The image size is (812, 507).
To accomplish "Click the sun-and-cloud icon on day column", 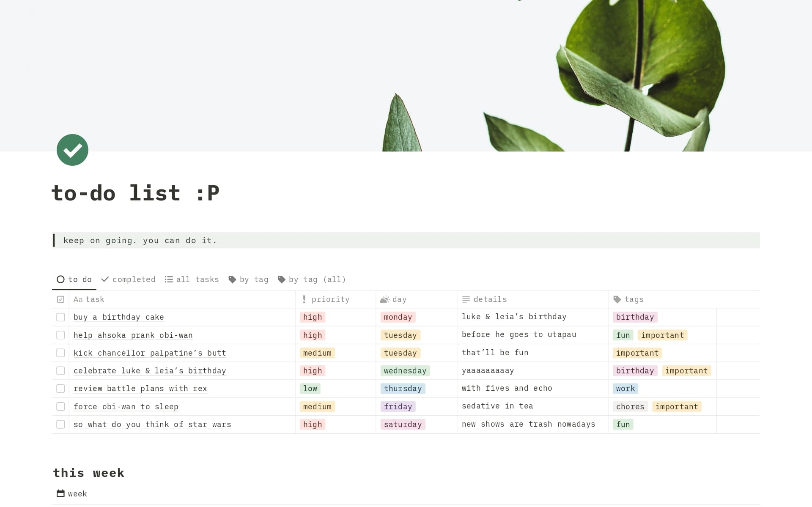I will coord(384,299).
